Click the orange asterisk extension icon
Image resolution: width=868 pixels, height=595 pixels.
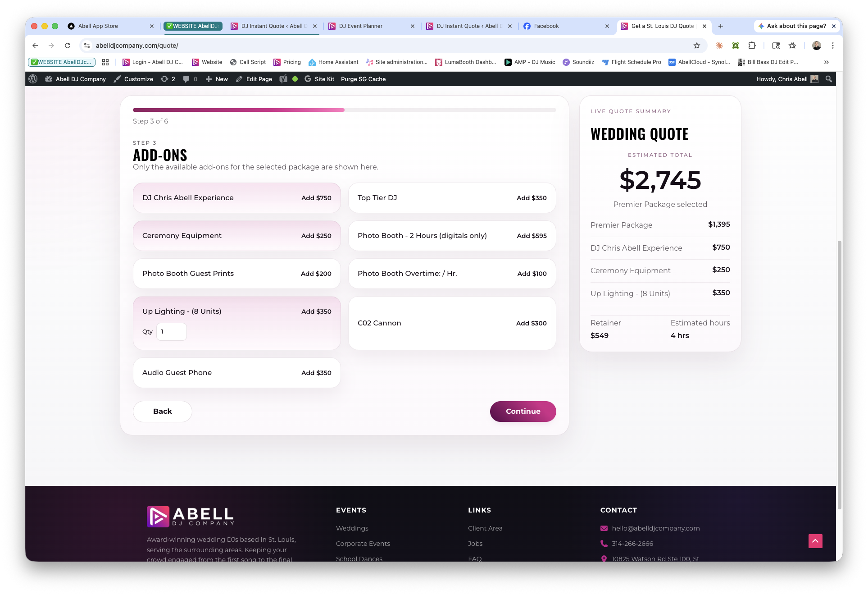(x=719, y=46)
